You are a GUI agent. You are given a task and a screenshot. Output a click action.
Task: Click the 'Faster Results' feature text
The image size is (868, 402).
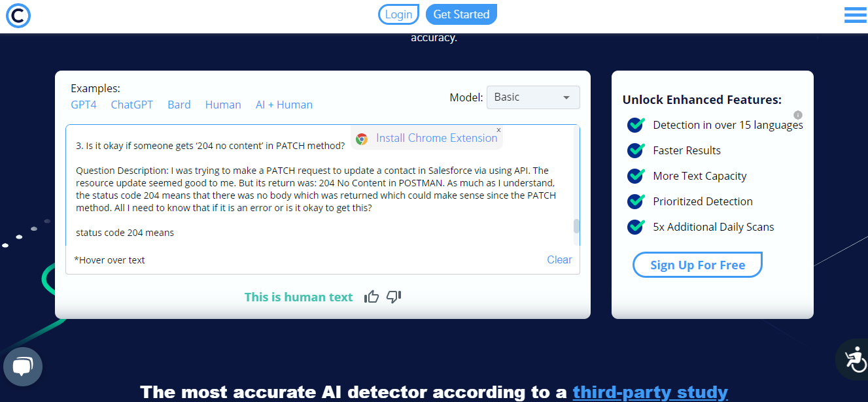tap(687, 150)
